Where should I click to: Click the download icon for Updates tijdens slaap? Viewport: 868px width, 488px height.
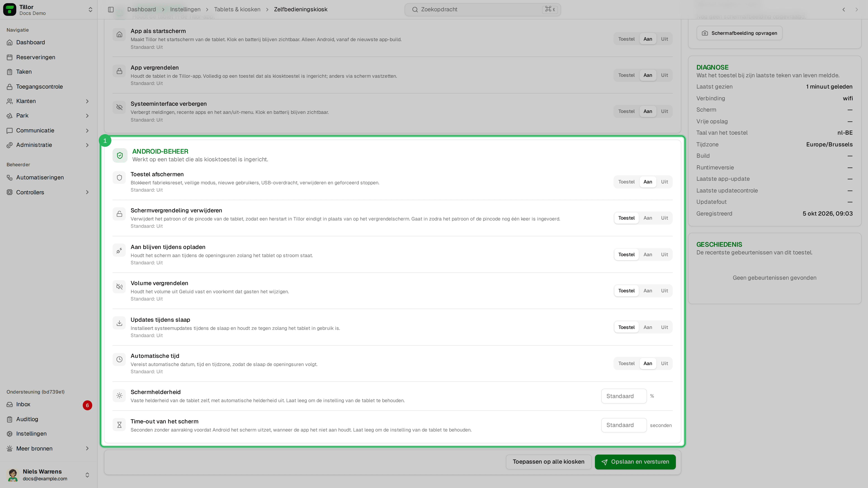click(119, 323)
